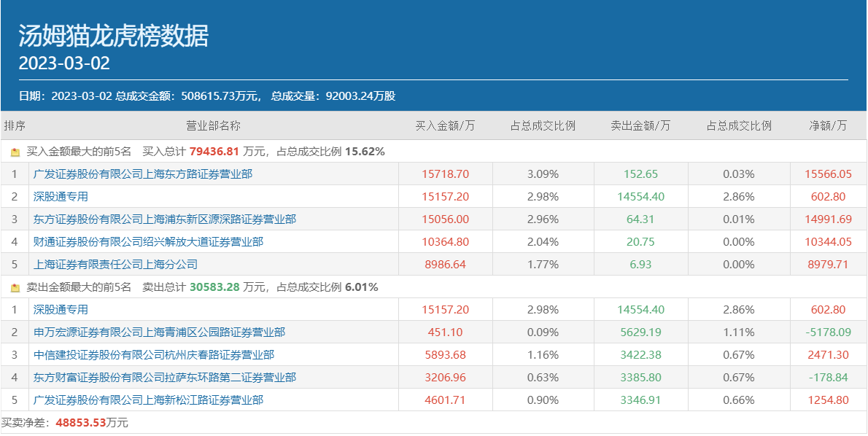Click the 汤姆猫龙虎榜数据 title

(x=113, y=35)
